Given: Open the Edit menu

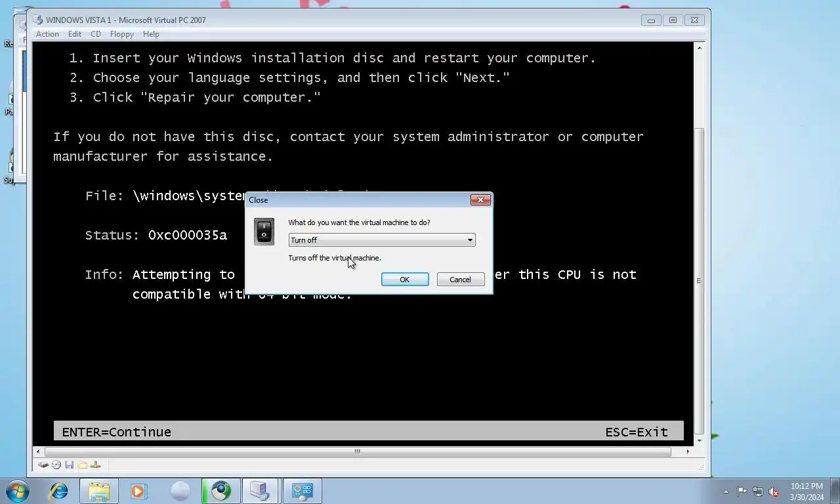Looking at the screenshot, I should [75, 34].
